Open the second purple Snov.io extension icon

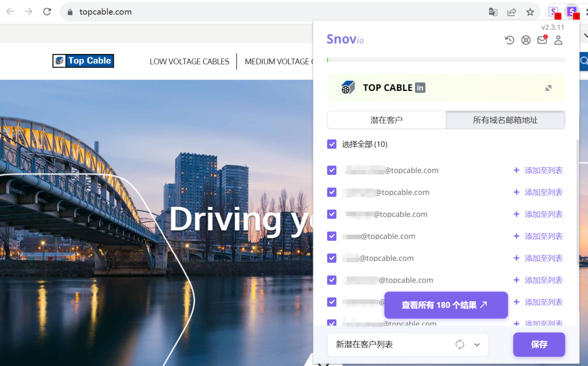click(572, 12)
